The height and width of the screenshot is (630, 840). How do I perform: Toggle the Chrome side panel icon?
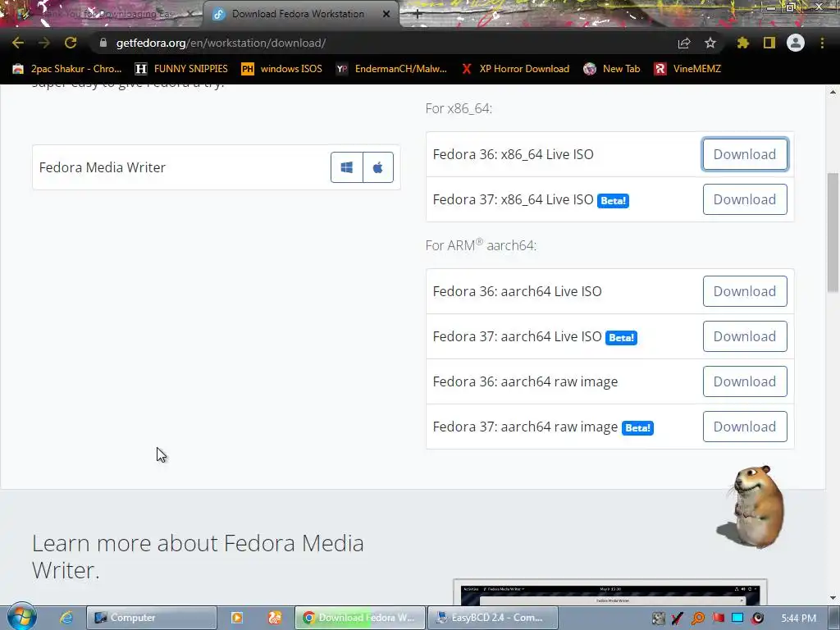click(x=769, y=43)
